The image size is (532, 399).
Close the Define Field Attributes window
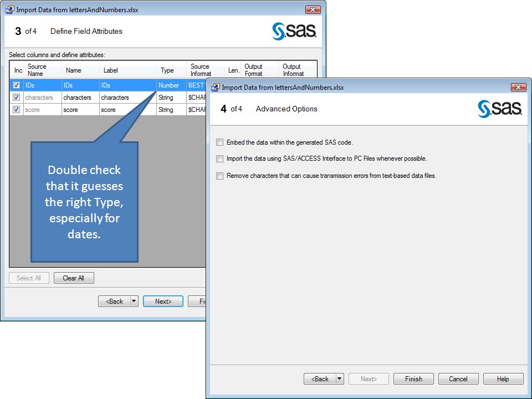[313, 9]
